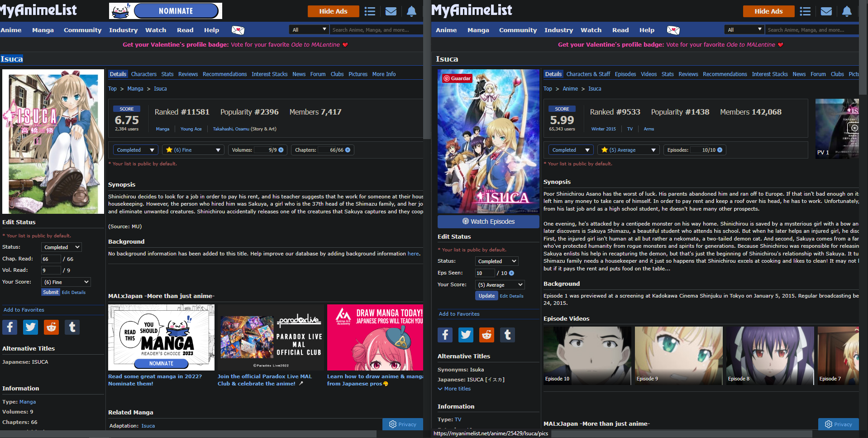This screenshot has height=438, width=868.
Task: Share anime page on Twitter
Action: coord(466,335)
